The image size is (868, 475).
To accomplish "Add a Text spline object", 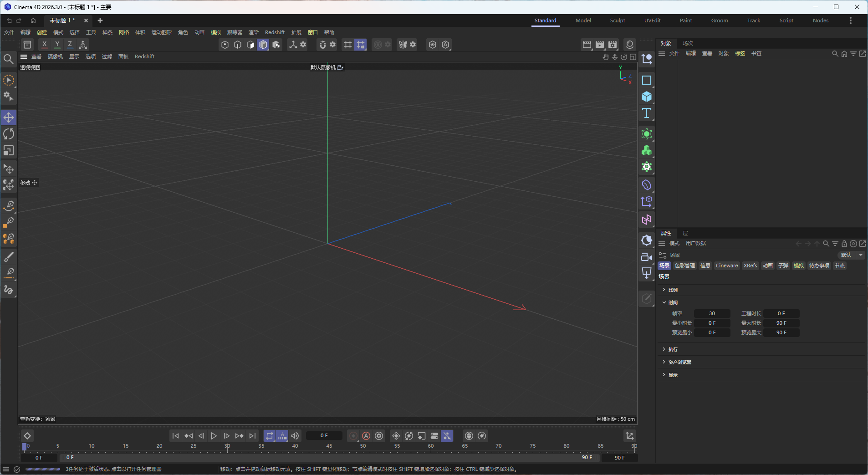I will 647,113.
